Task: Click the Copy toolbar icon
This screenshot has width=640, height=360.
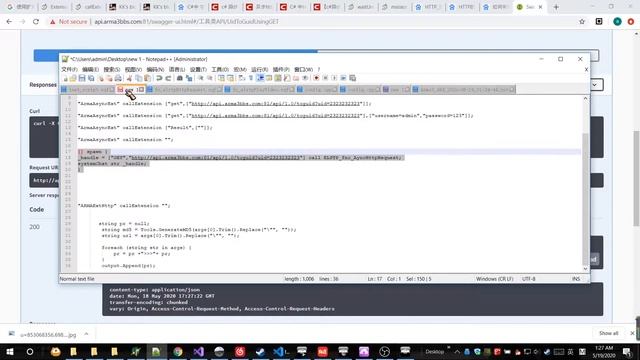Action: click(x=138, y=78)
